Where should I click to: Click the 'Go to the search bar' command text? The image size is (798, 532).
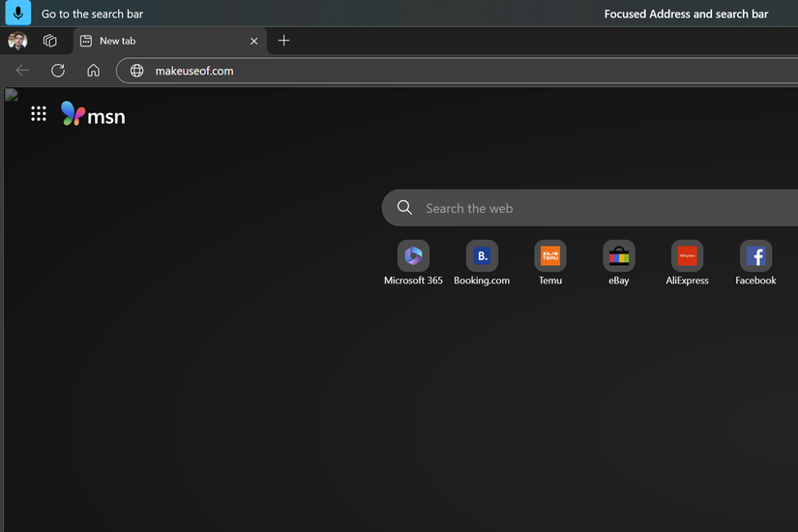tap(92, 14)
